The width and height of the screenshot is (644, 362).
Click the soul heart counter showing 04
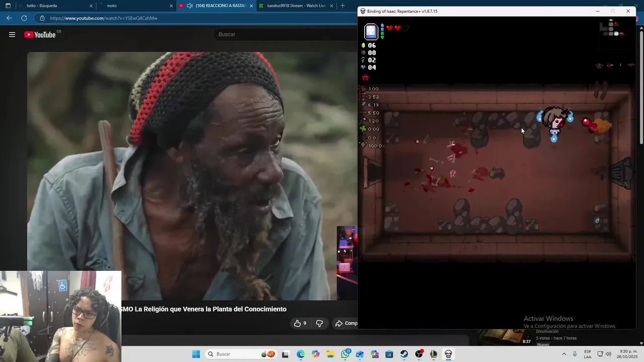coord(369,67)
